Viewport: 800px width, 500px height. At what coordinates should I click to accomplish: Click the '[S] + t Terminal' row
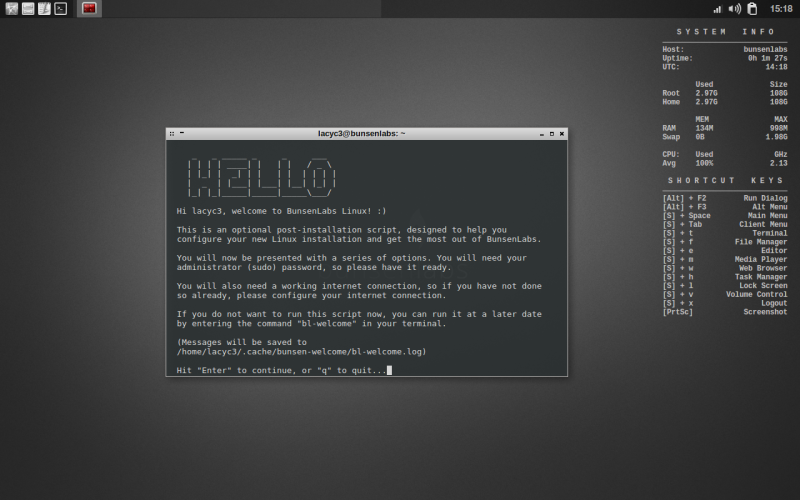coord(724,233)
